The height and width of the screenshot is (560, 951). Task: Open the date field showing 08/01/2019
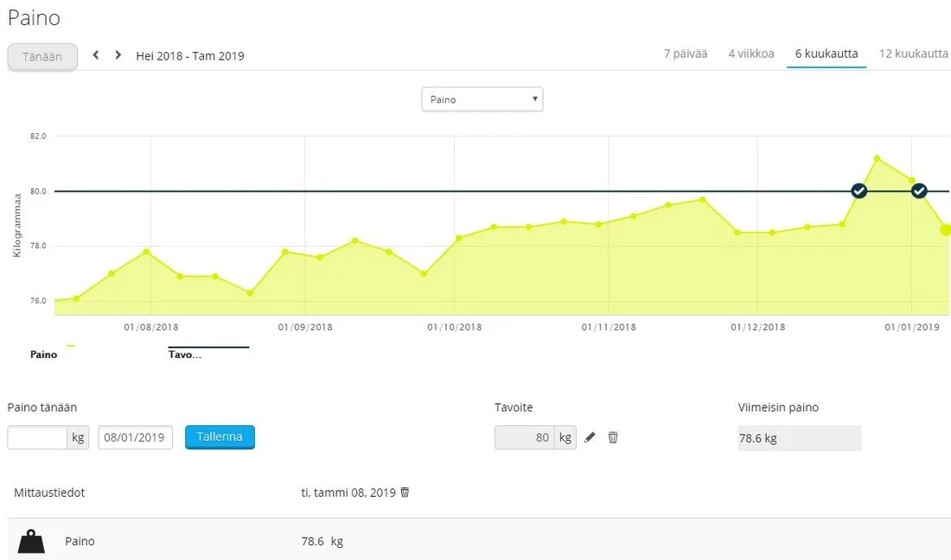point(136,437)
